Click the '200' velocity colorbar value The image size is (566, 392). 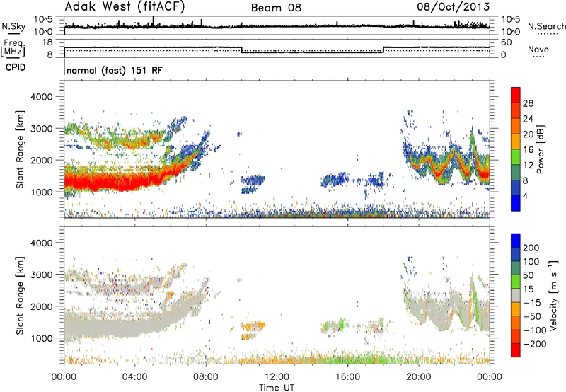pos(531,248)
